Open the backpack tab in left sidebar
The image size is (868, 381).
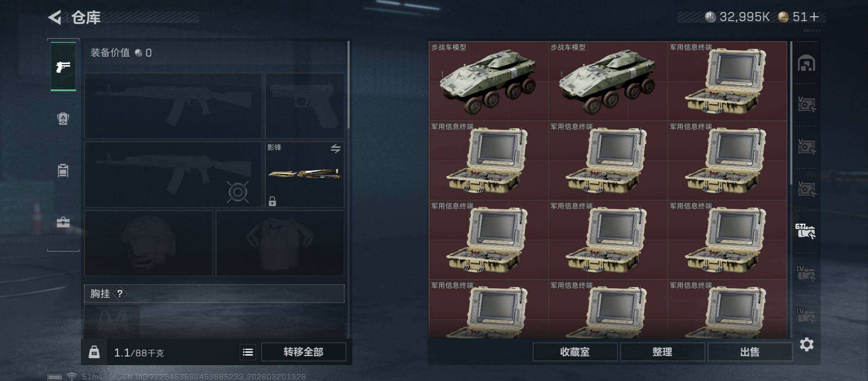(63, 119)
